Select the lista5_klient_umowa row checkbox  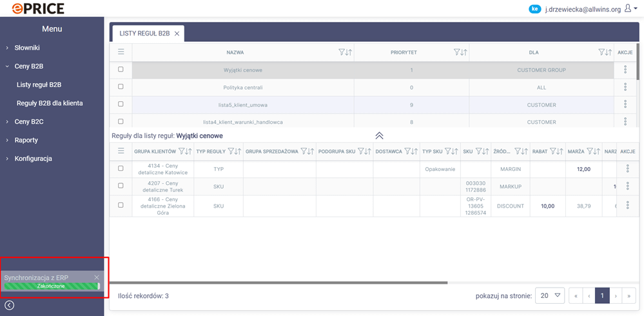click(121, 104)
